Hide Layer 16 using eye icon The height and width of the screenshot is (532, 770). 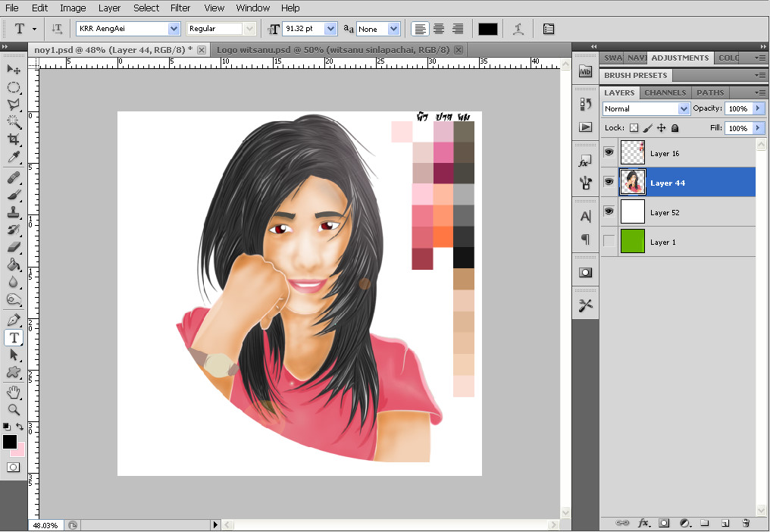[609, 153]
